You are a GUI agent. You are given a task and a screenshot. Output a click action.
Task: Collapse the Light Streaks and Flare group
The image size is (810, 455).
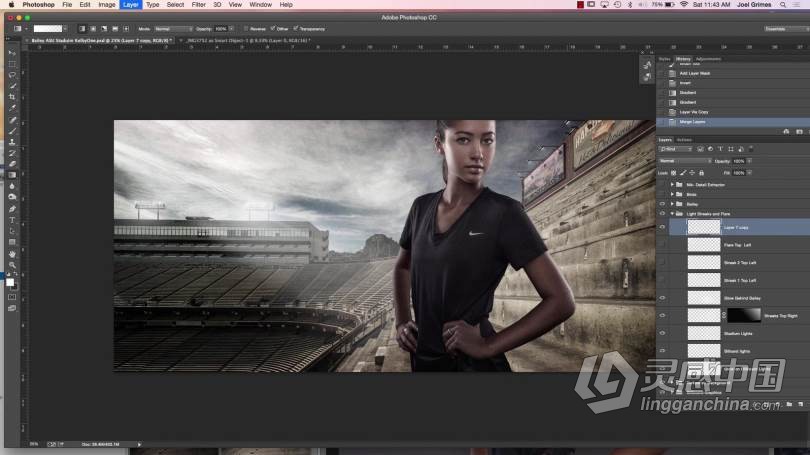pyautogui.click(x=672, y=214)
